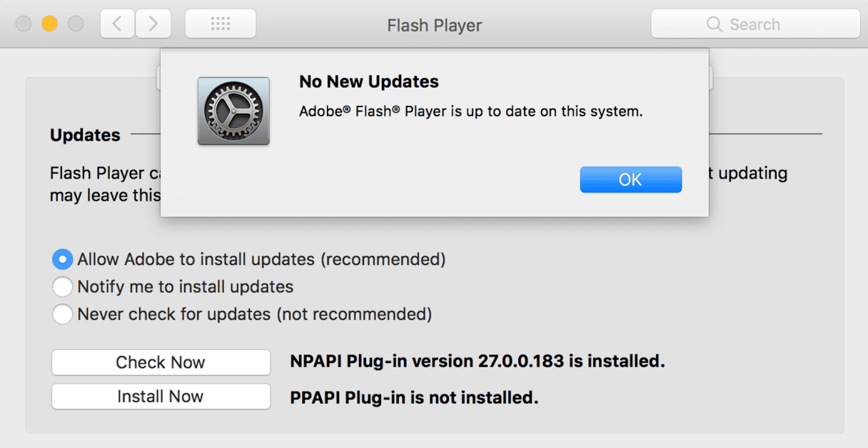Show all preferences via grid icon

click(x=221, y=24)
